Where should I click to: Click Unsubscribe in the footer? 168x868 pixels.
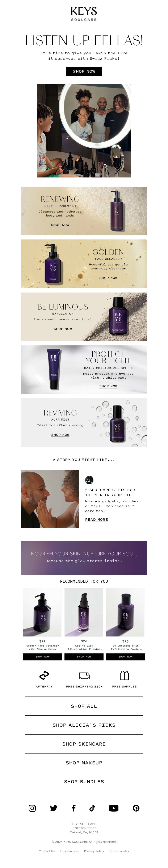(69, 851)
